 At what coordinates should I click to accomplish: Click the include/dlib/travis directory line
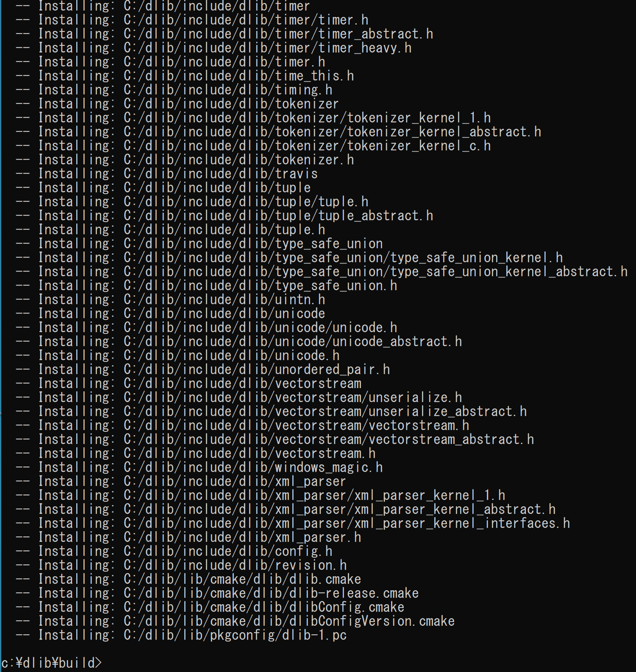(x=167, y=173)
